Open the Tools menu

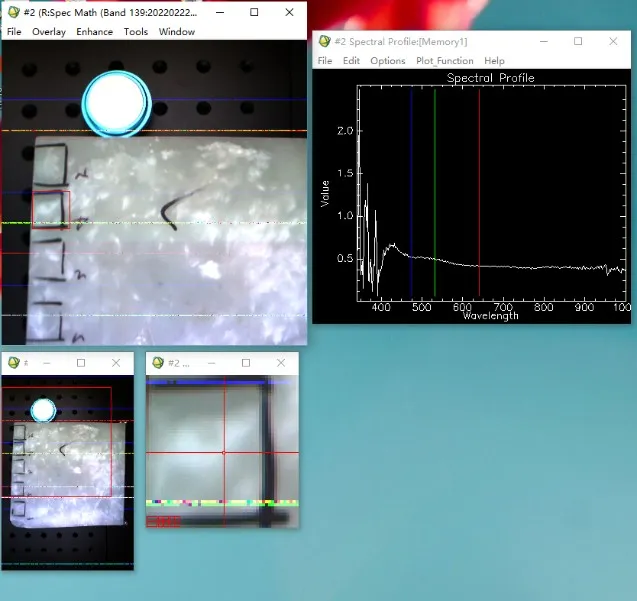tap(136, 32)
